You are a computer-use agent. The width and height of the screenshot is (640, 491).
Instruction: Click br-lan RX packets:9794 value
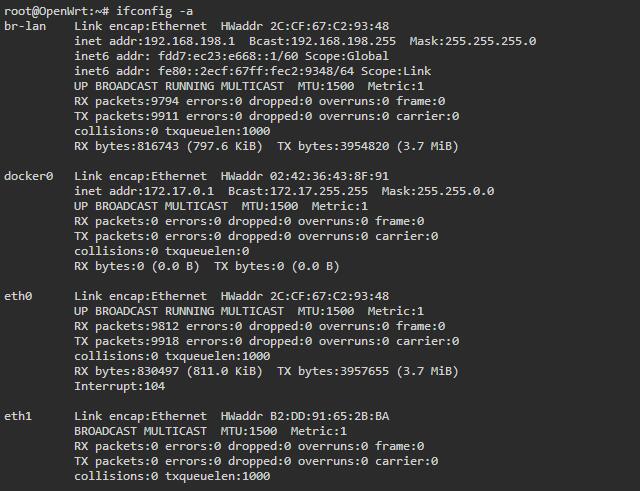127,101
